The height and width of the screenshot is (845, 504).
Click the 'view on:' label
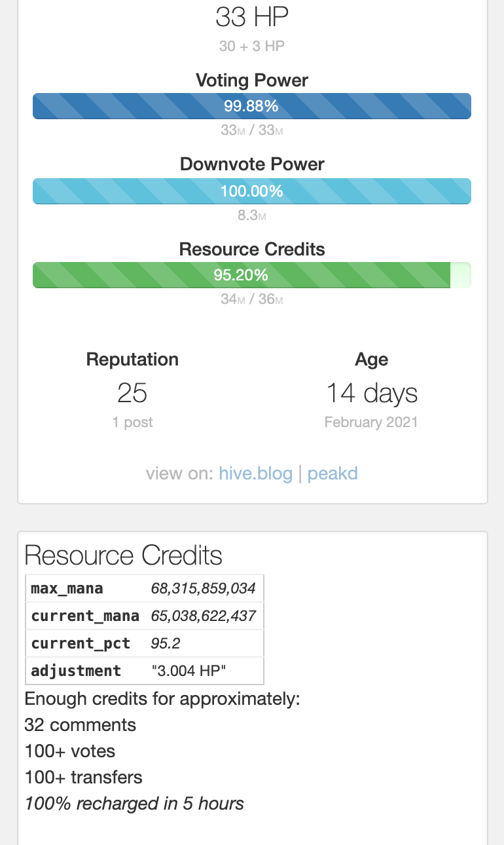point(180,473)
